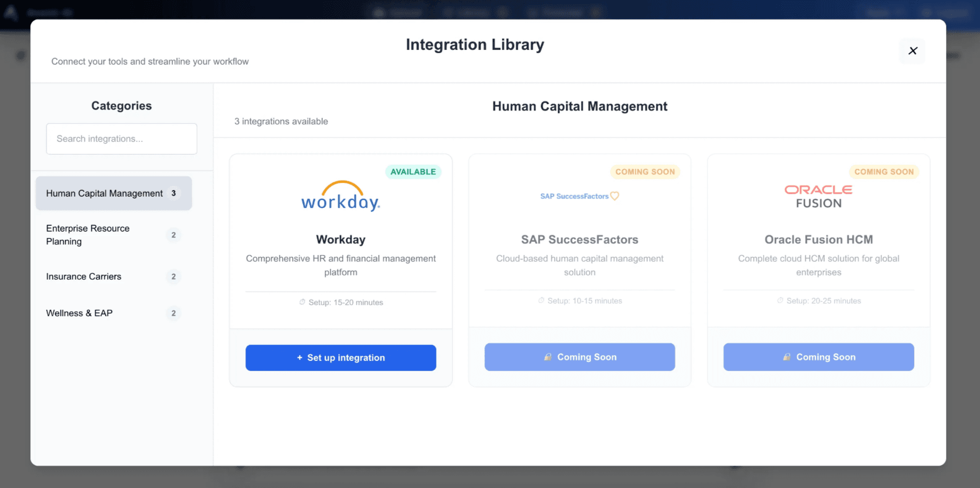Click the COMING SOON badge on Oracle card
This screenshot has height=488, width=980.
point(884,172)
